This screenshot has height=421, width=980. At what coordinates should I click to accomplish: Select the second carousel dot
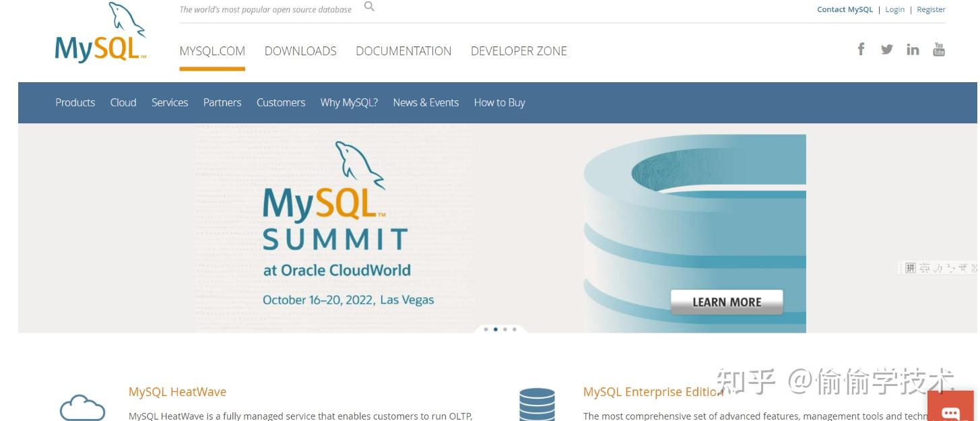pos(496,329)
